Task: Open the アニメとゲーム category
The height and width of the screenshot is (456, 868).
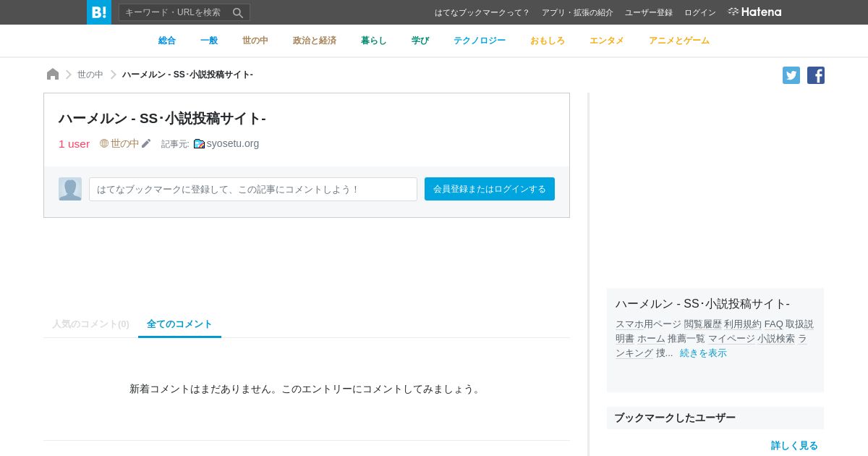Action: [x=679, y=41]
